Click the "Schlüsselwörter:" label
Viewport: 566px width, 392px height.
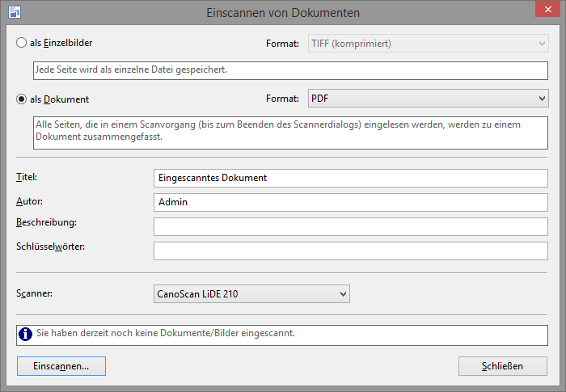click(x=50, y=246)
